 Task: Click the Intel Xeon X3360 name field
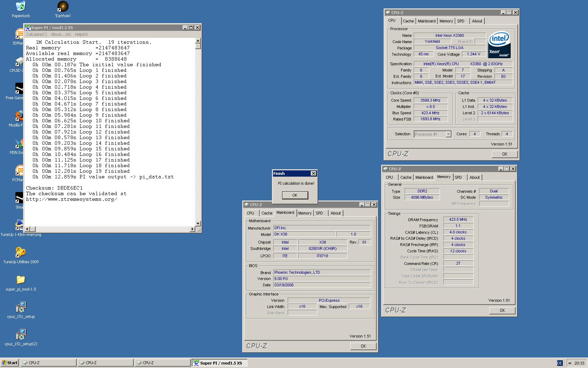click(449, 35)
